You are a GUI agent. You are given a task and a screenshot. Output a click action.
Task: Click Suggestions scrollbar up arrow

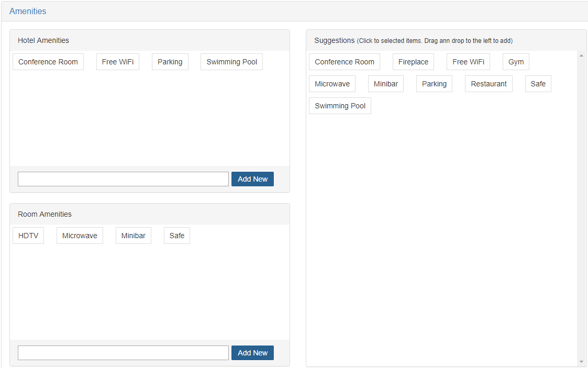point(581,55)
